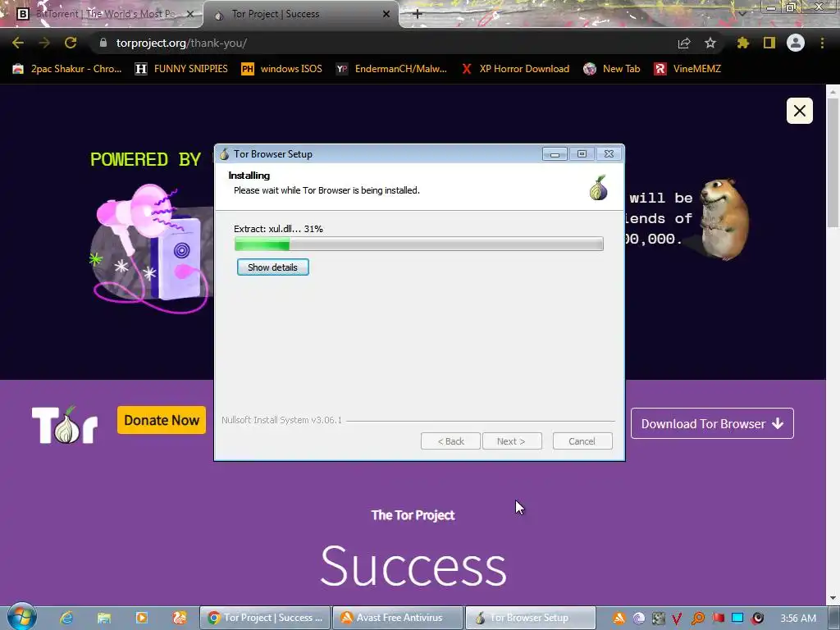Open the Chrome profile avatar

pos(796,43)
